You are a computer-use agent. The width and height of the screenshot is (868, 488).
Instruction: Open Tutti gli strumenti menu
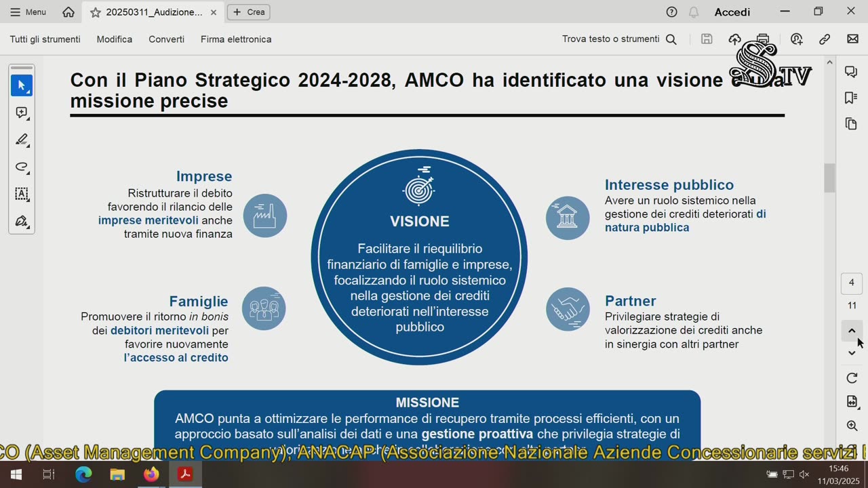point(45,39)
